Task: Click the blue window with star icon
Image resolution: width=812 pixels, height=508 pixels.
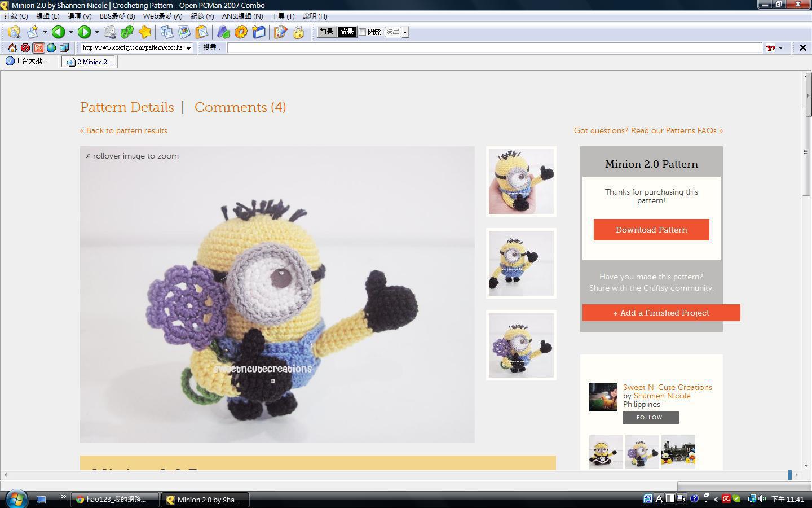Action: pos(259,32)
